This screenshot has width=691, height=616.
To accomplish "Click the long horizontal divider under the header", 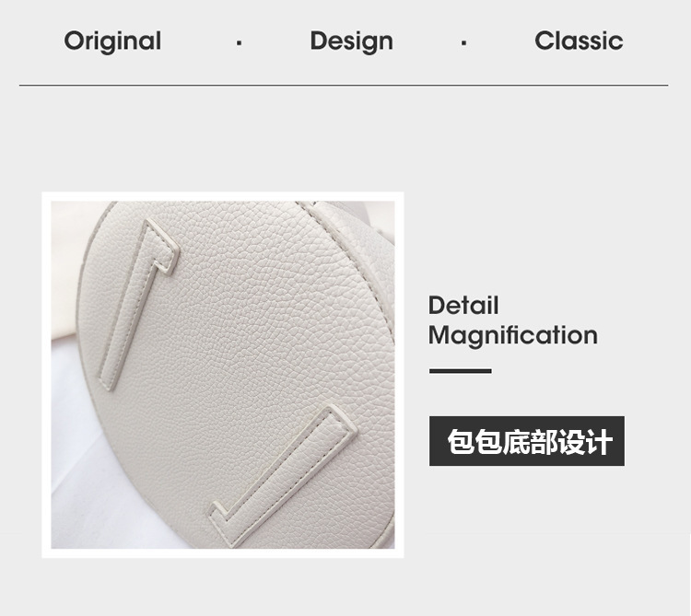I will coord(344,85).
